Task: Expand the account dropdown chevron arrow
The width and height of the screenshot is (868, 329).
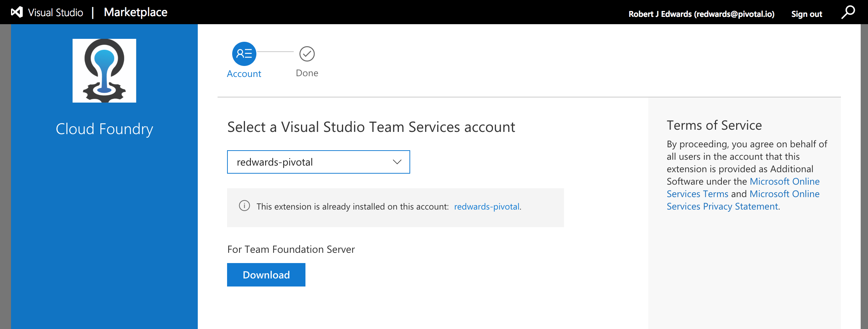Action: [397, 162]
